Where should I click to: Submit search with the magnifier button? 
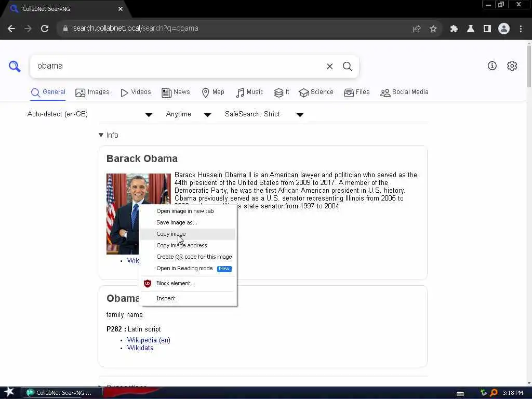pyautogui.click(x=347, y=66)
